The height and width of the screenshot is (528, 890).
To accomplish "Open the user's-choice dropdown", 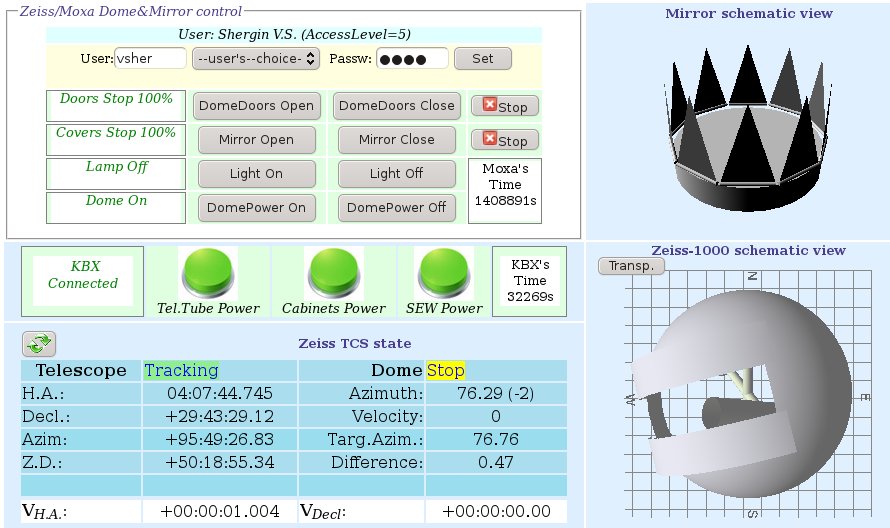I will click(x=256, y=58).
